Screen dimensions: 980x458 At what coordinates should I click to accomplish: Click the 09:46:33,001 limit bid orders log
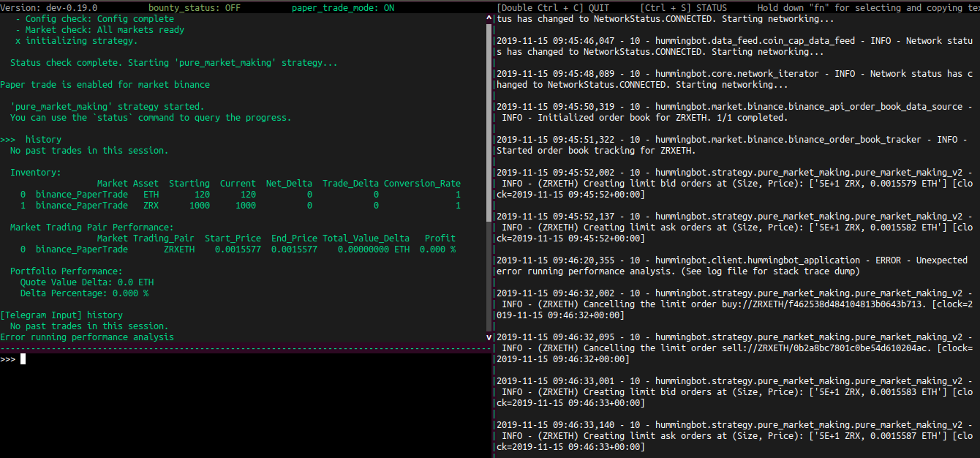734,392
